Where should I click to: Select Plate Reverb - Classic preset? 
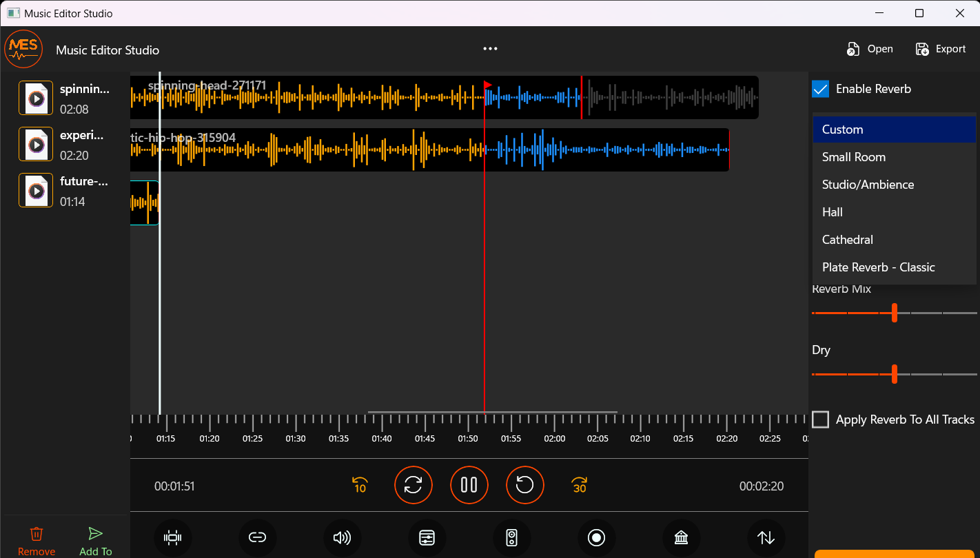[878, 267]
